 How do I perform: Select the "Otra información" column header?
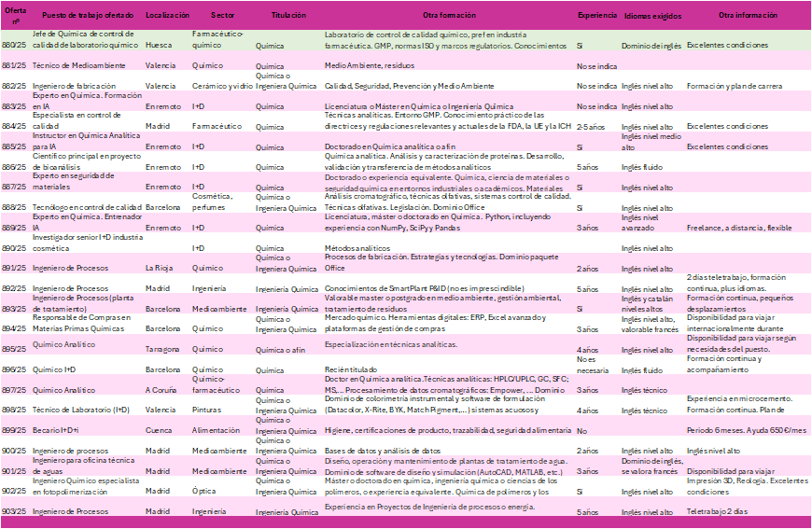[746, 16]
